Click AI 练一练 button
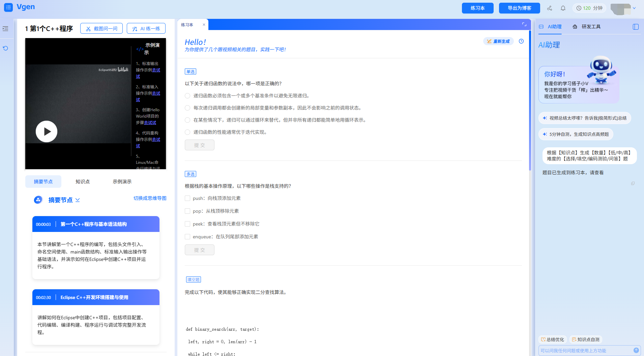The width and height of the screenshot is (644, 356). (x=146, y=29)
